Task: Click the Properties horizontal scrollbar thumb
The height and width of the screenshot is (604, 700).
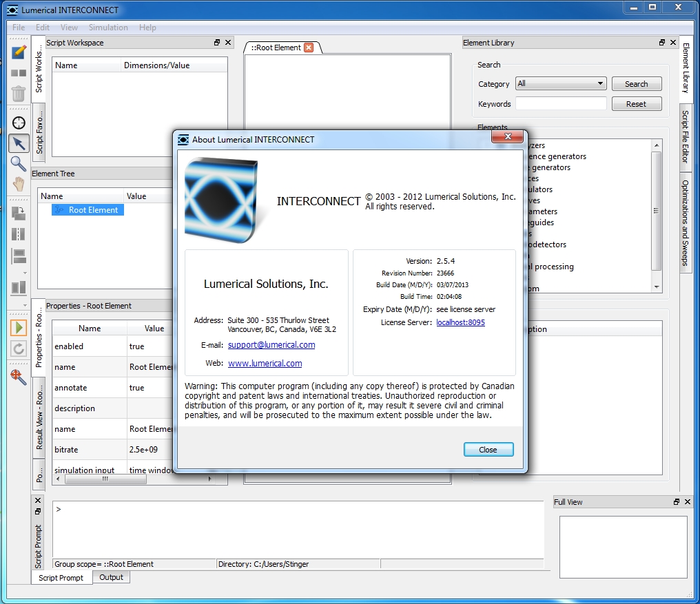Action: click(105, 479)
